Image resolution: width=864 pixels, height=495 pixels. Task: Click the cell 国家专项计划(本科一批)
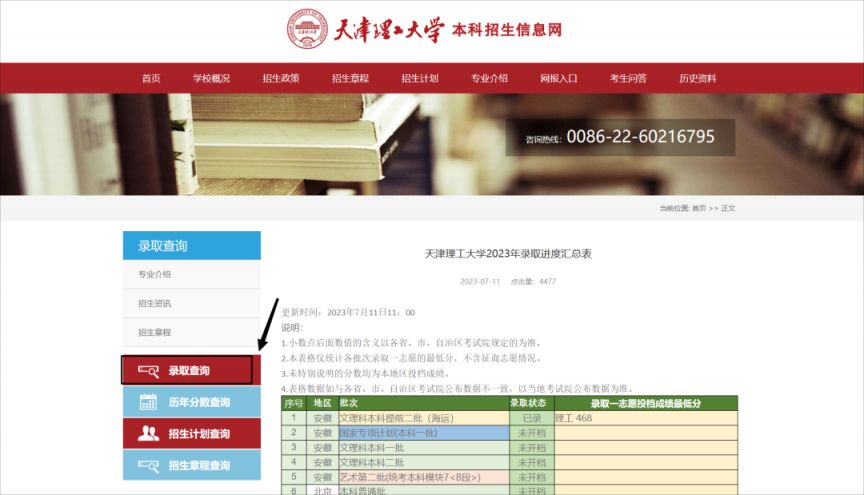click(x=423, y=433)
